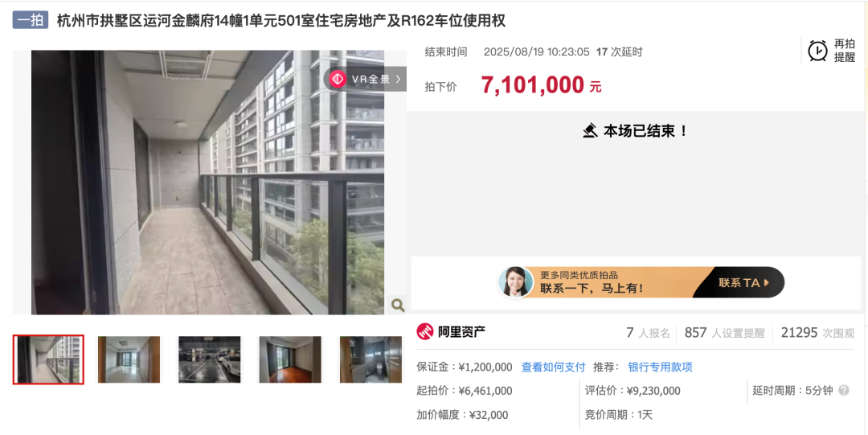Click the 阿里资产 logo icon
This screenshot has width=868, height=435.
pos(425,331)
